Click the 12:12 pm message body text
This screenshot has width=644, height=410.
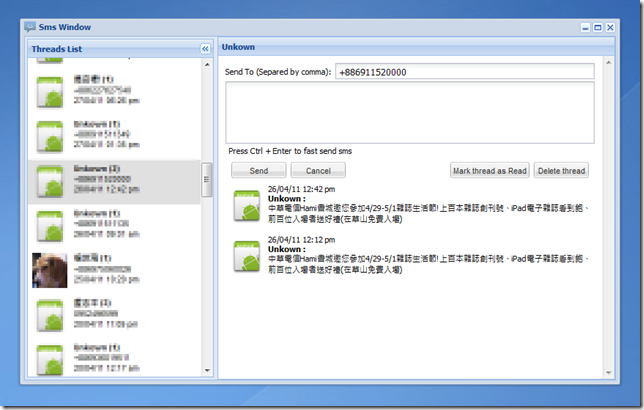click(x=429, y=264)
